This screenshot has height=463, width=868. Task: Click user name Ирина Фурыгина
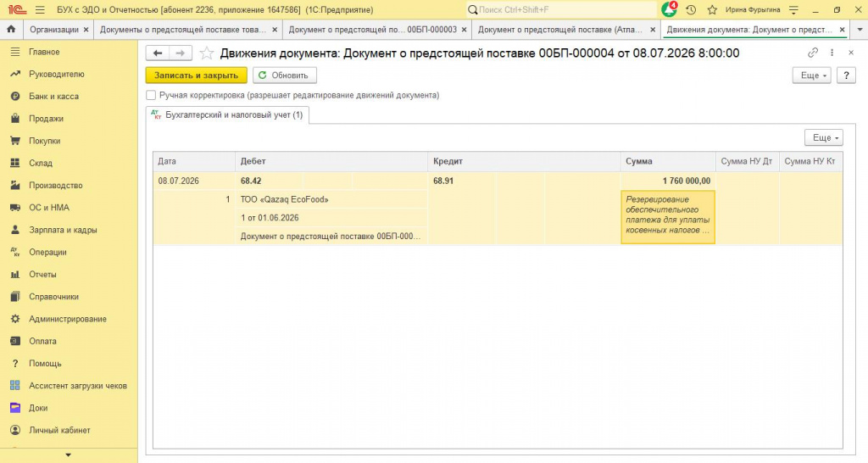[x=753, y=10]
